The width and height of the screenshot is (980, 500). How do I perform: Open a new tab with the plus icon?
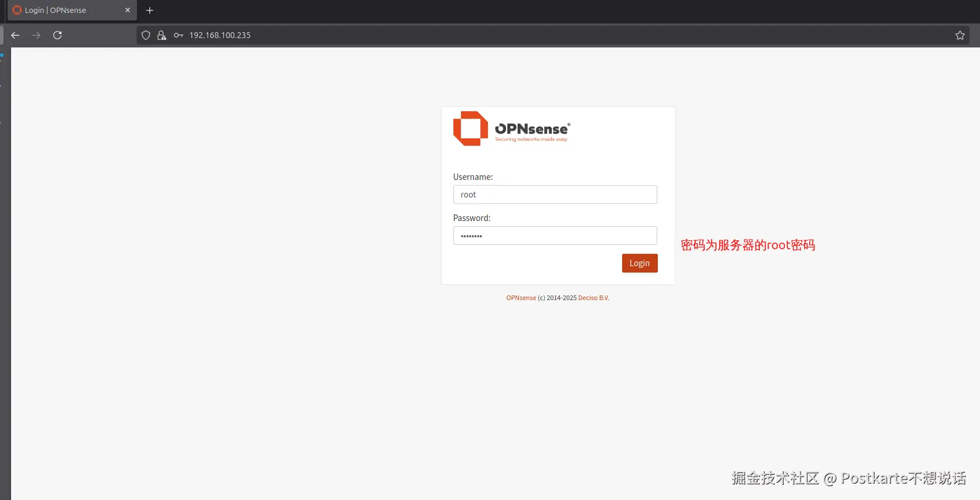point(149,11)
